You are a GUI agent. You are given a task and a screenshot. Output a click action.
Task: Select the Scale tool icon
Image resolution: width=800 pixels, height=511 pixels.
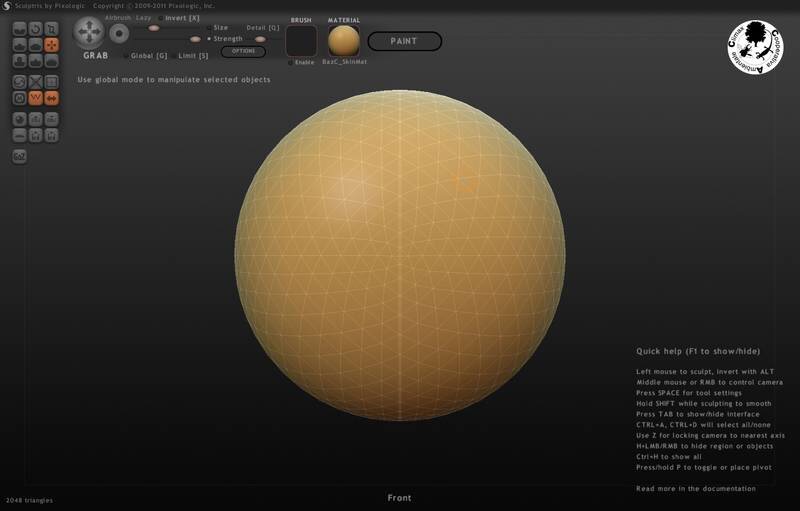pyautogui.click(x=52, y=29)
